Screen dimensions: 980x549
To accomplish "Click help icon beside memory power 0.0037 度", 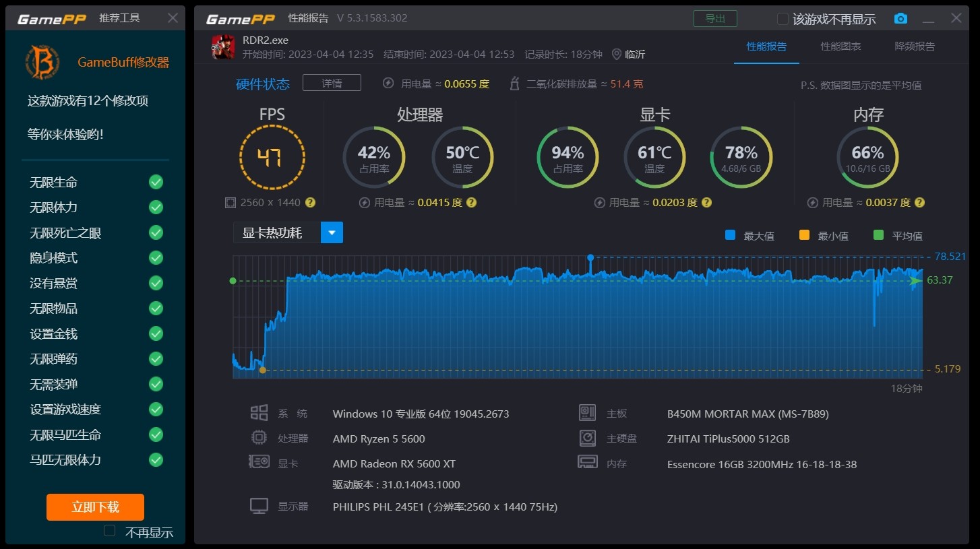I will 919,202.
